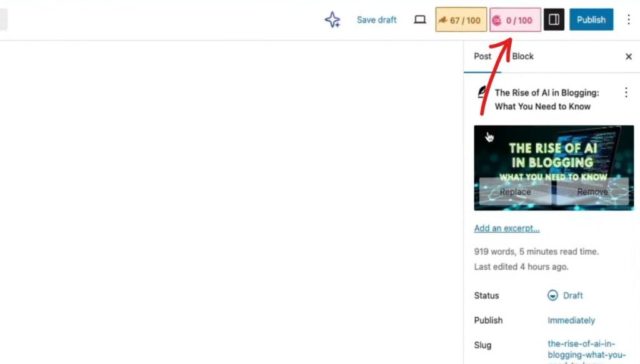Click the Add an excerpt link
The height and width of the screenshot is (364, 640).
tap(507, 229)
